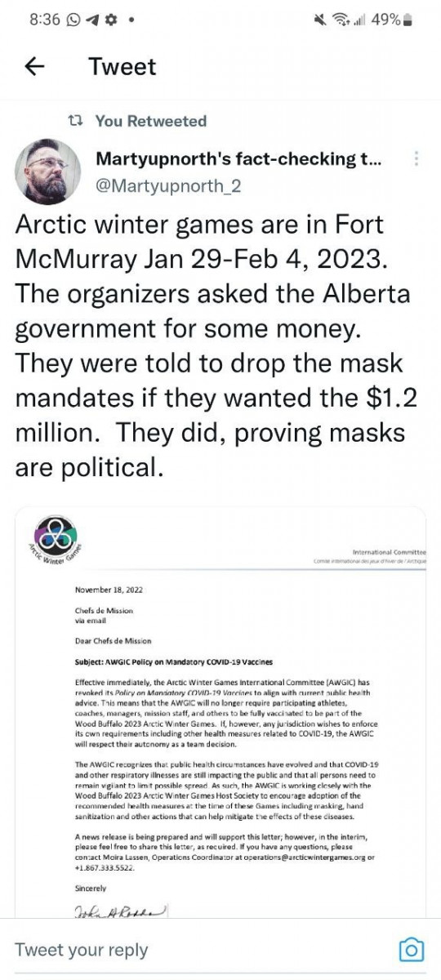441x980 pixels.
Task: Open Martyupnorth's profile avatar
Action: 48,171
